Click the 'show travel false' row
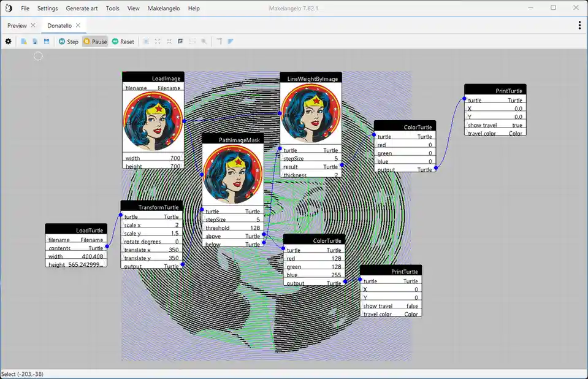 pyautogui.click(x=391, y=305)
